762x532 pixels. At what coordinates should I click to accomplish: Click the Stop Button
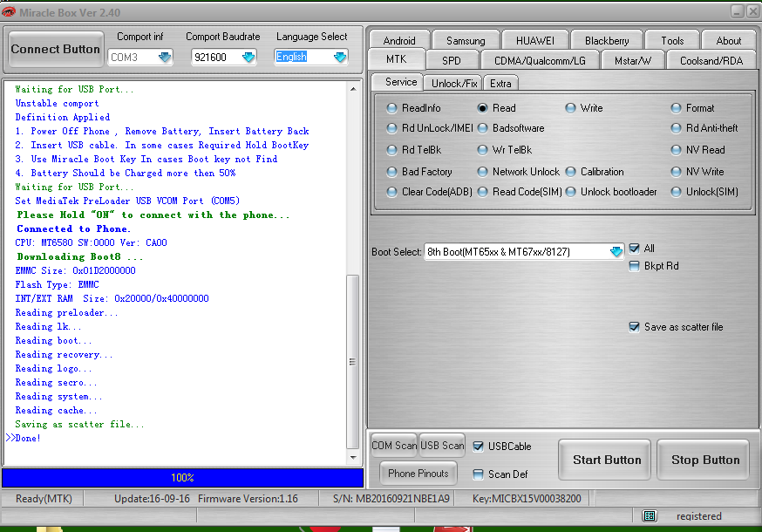[x=704, y=460]
